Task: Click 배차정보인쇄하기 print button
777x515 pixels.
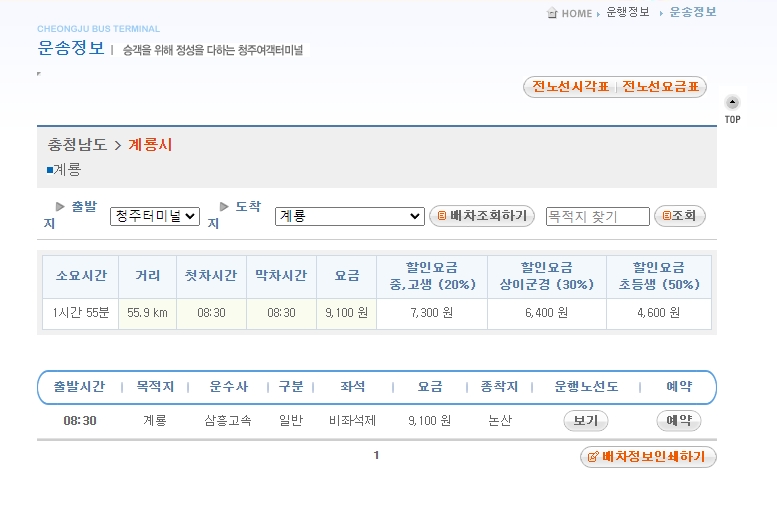Action: pyautogui.click(x=648, y=457)
